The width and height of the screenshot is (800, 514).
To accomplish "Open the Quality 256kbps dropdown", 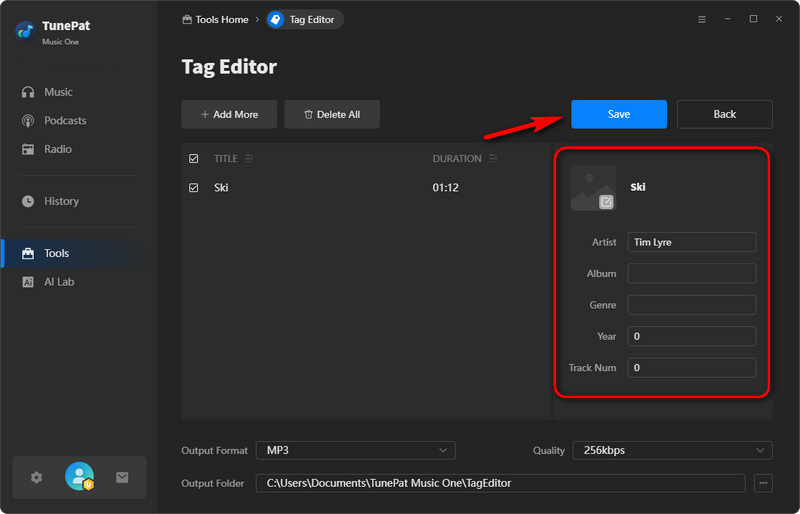I will [672, 450].
